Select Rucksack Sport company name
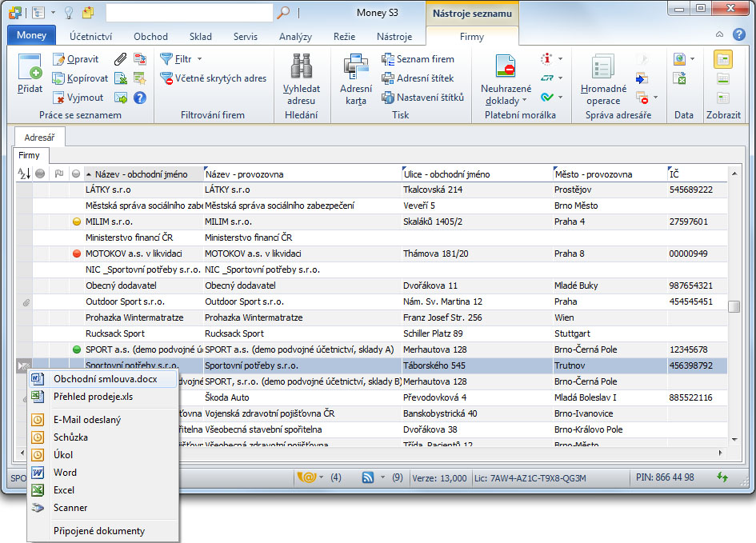 click(x=114, y=333)
